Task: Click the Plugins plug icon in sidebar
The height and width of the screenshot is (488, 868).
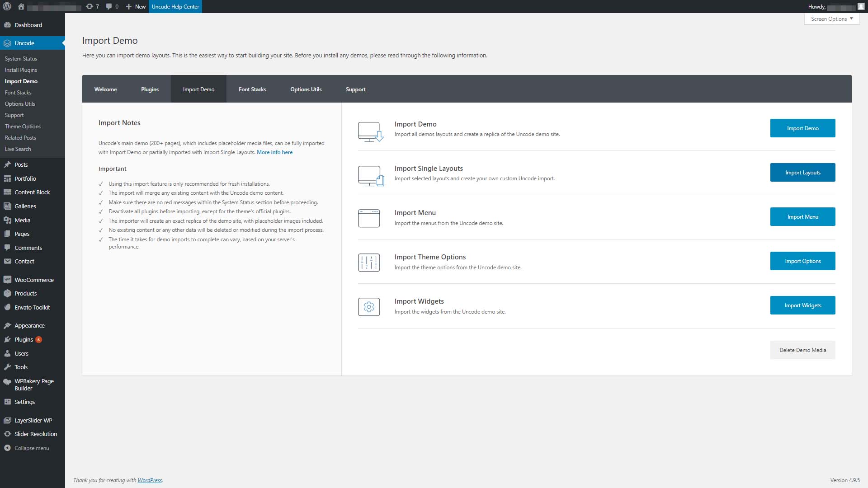Action: [7, 339]
